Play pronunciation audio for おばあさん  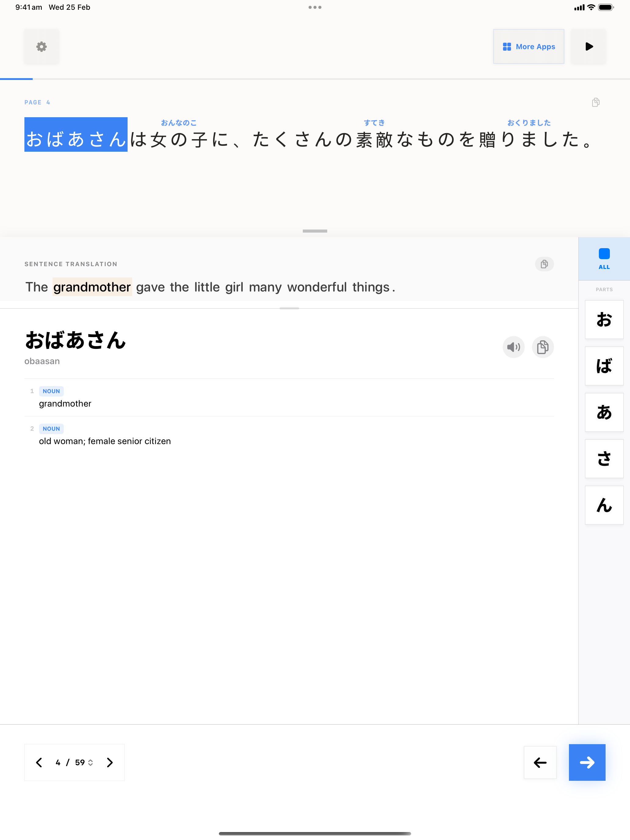(513, 347)
